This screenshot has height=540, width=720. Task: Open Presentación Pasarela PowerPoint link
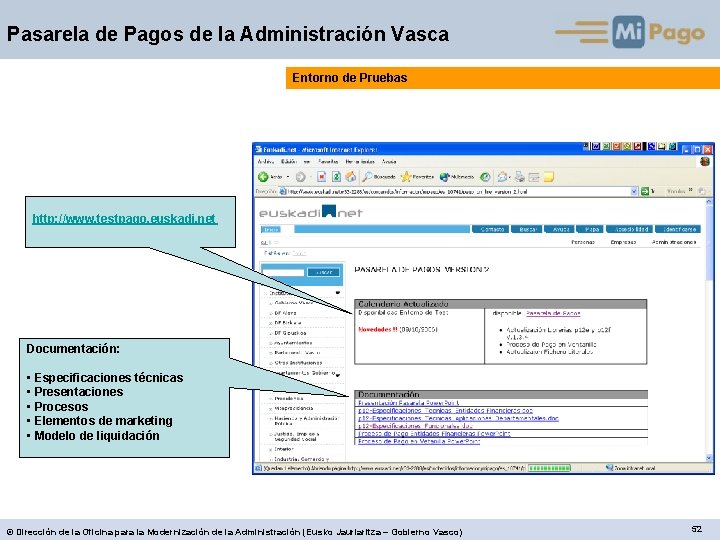click(409, 403)
